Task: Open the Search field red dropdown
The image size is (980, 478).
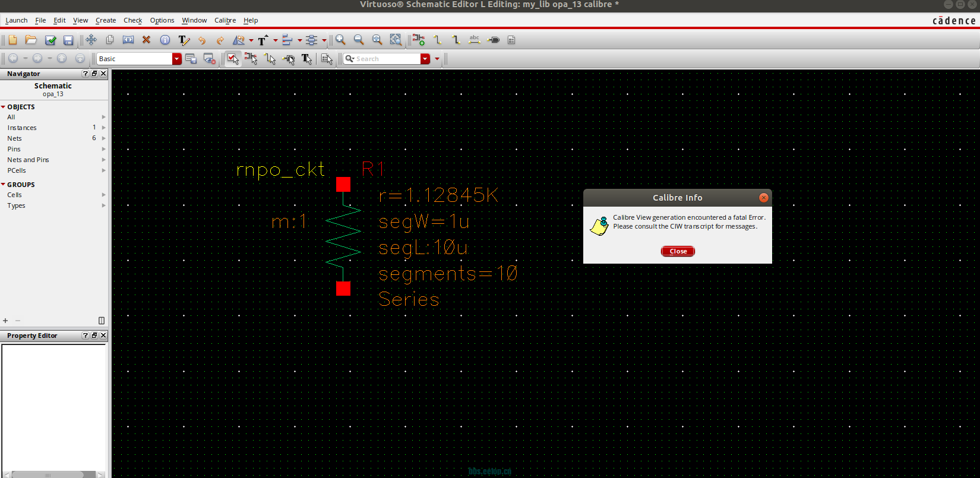Action: click(425, 59)
